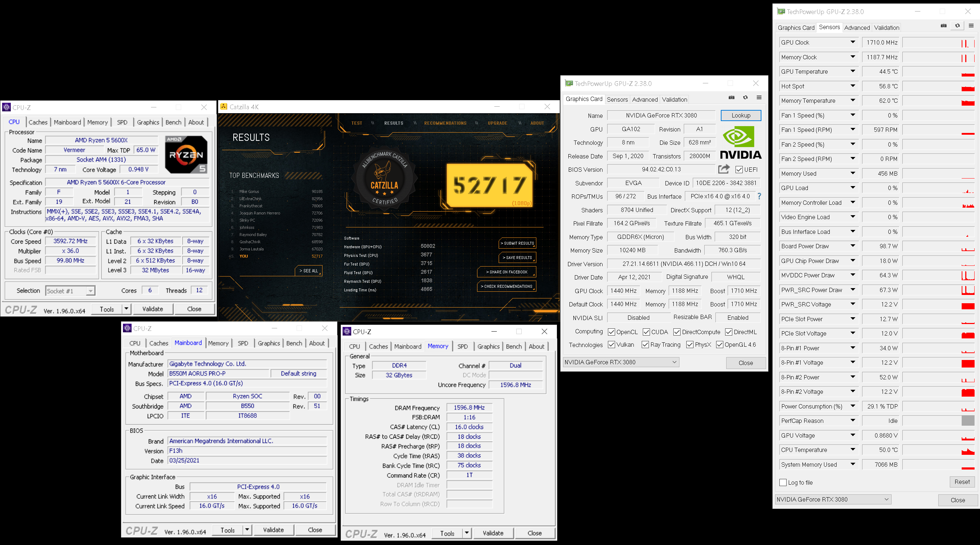Click the Core Speed 3592.72 MHz field

click(x=71, y=241)
